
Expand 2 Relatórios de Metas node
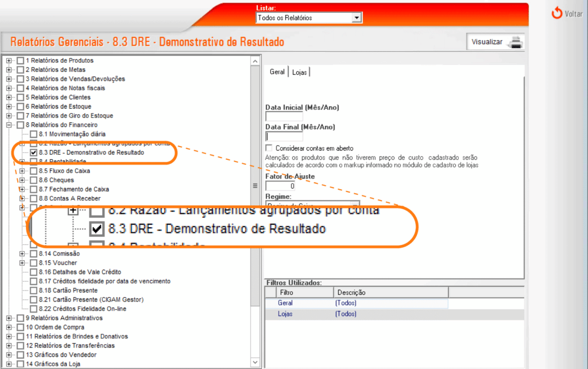9,70
